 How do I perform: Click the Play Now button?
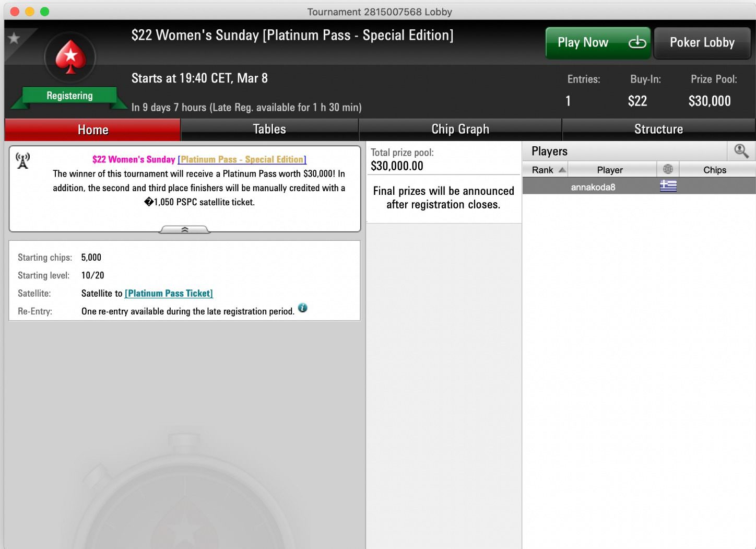598,43
